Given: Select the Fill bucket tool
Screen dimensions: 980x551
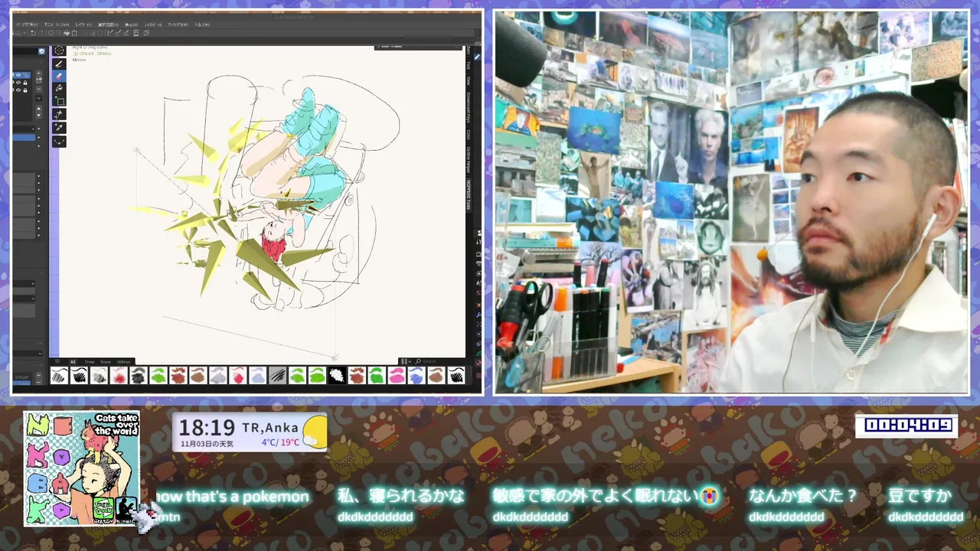Looking at the screenshot, I should 59,88.
